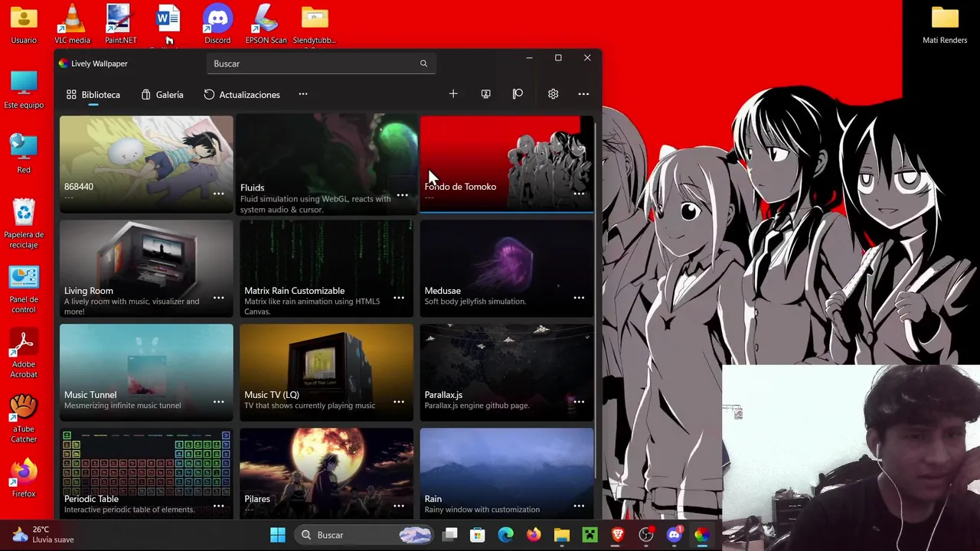Click the Lively Wallpaper title bar logo
This screenshot has height=551, width=980.
pos(64,64)
